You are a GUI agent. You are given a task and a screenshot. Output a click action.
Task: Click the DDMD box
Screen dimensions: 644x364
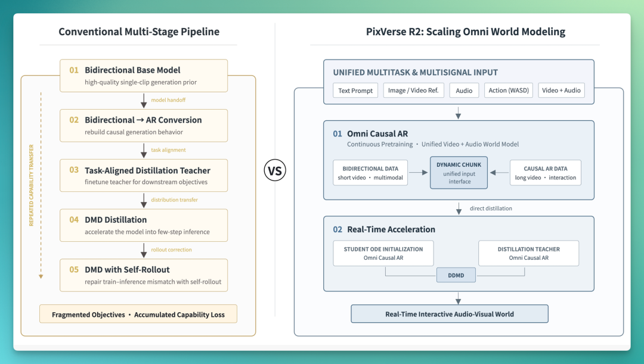[456, 275]
